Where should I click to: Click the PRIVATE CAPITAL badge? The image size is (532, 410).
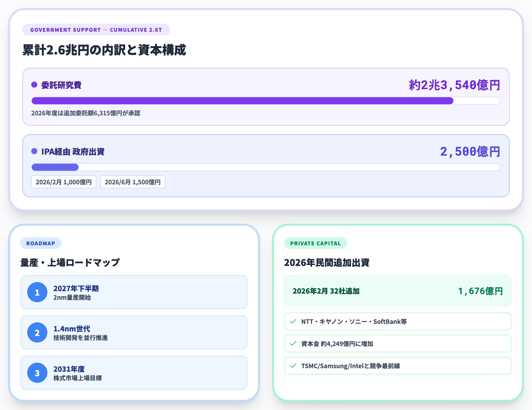(315, 243)
